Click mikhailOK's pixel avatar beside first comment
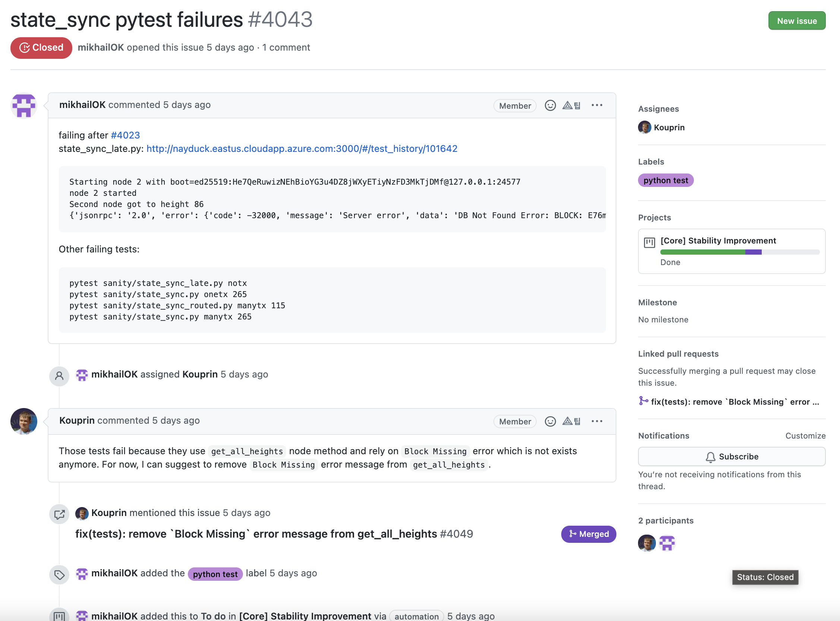 coord(24,106)
